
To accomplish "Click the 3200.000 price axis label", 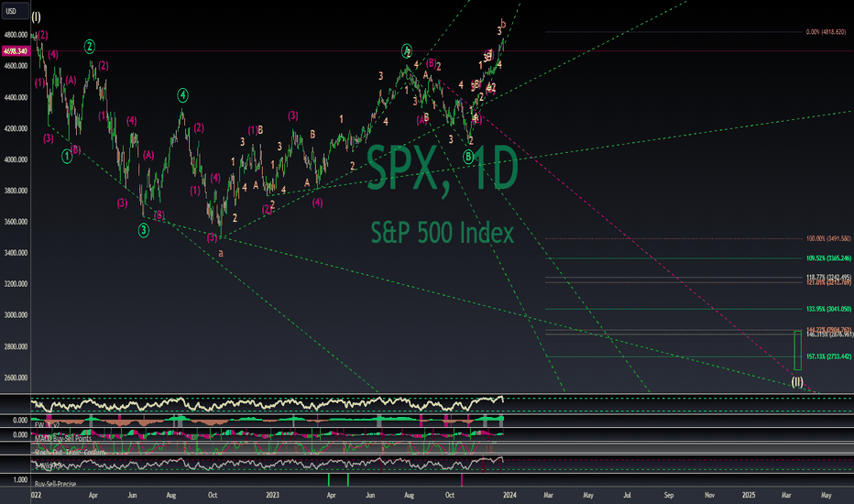I will point(16,284).
